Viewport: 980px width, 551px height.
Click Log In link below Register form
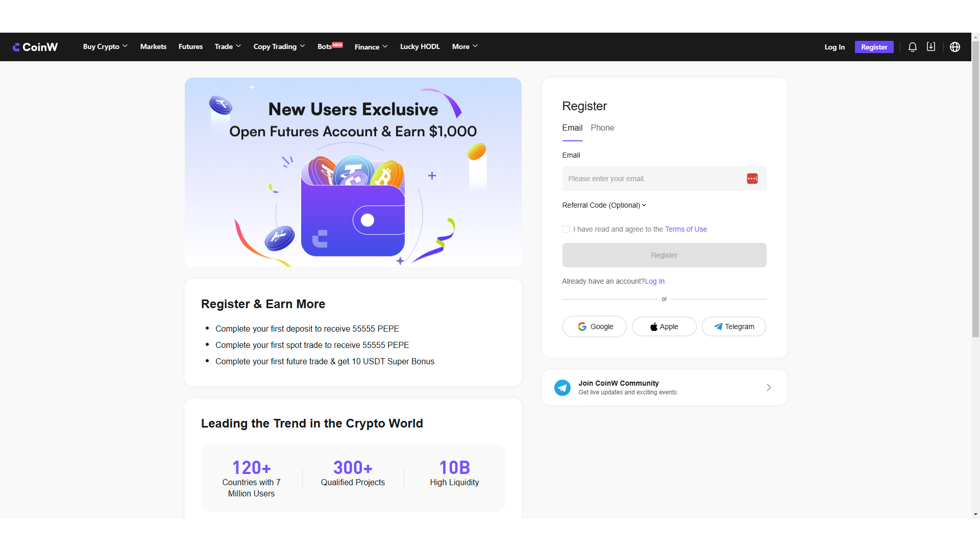(655, 281)
